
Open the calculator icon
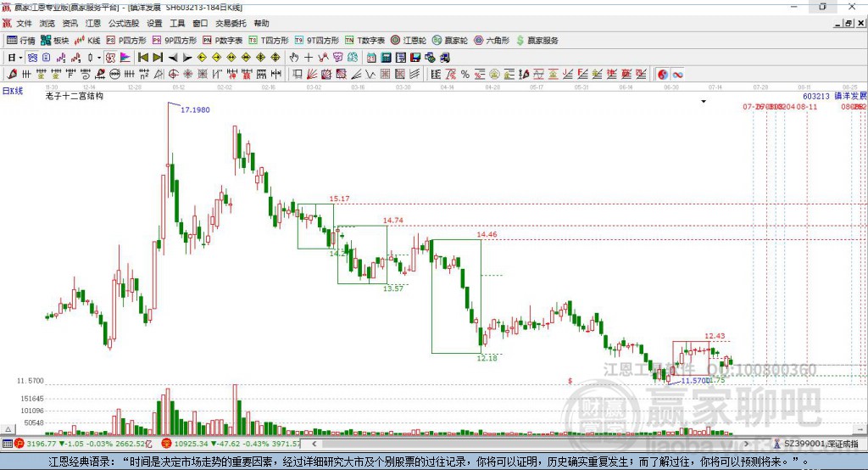[x=386, y=58]
